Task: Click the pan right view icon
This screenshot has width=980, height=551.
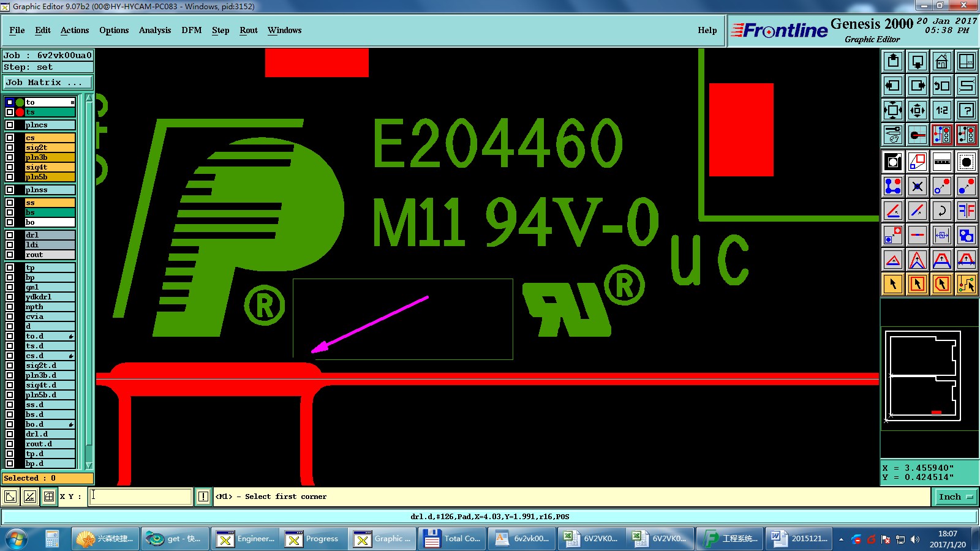Action: pyautogui.click(x=918, y=86)
